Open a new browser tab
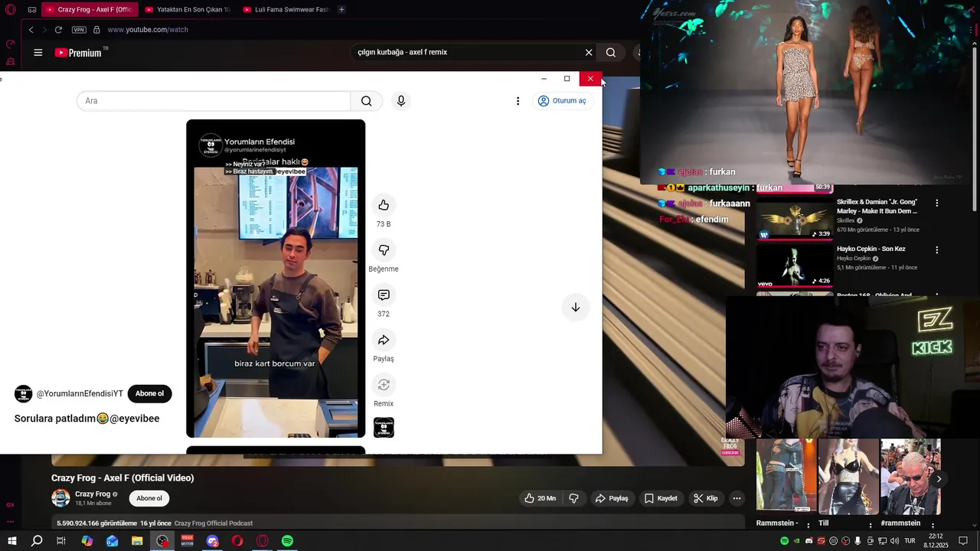This screenshot has width=980, height=551. [341, 10]
